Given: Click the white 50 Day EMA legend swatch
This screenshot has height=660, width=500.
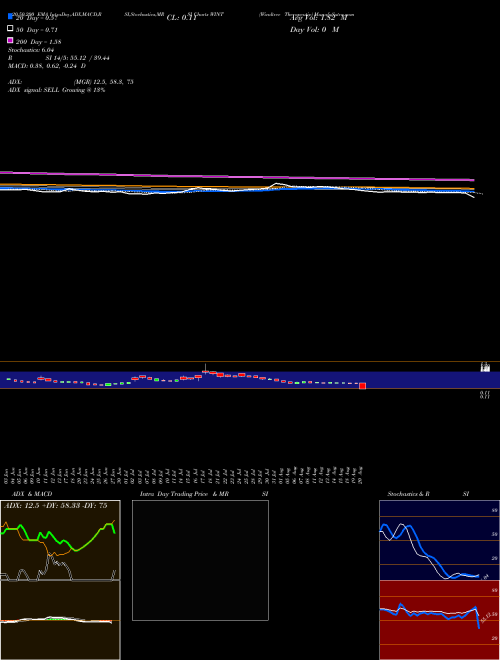Looking at the screenshot, I should tap(10, 28).
